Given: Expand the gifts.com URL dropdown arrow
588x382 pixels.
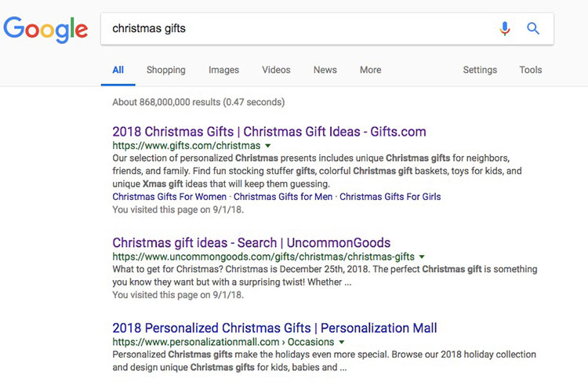Looking at the screenshot, I should pyautogui.click(x=268, y=146).
